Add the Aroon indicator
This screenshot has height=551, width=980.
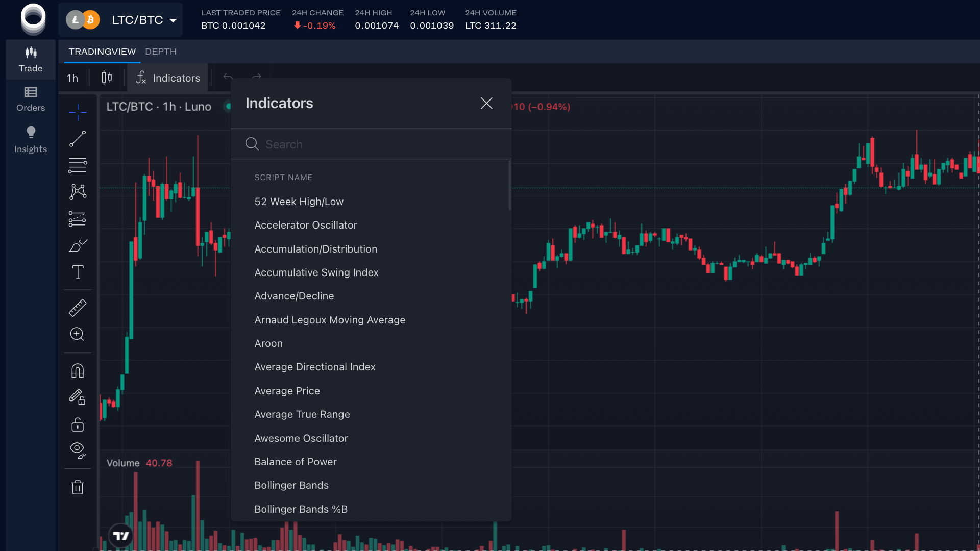coord(370,343)
